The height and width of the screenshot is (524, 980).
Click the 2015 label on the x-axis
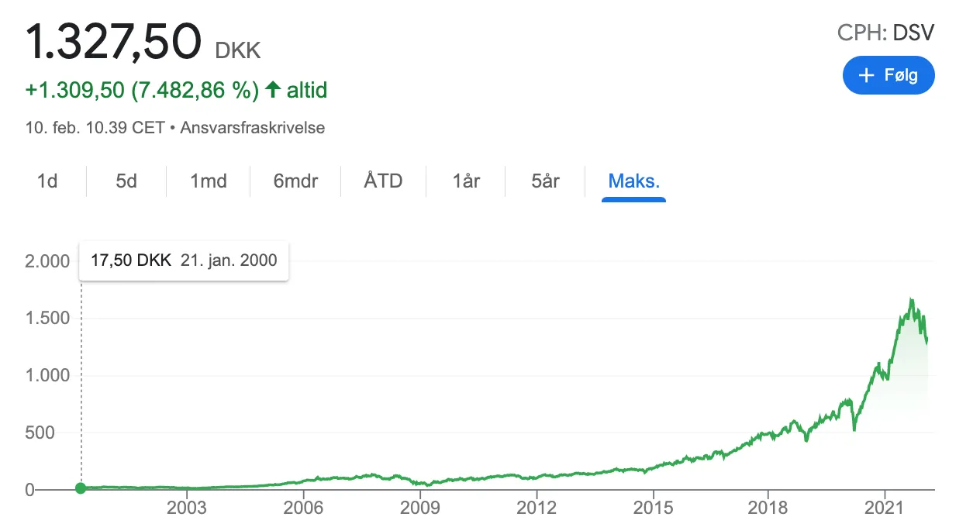653,508
